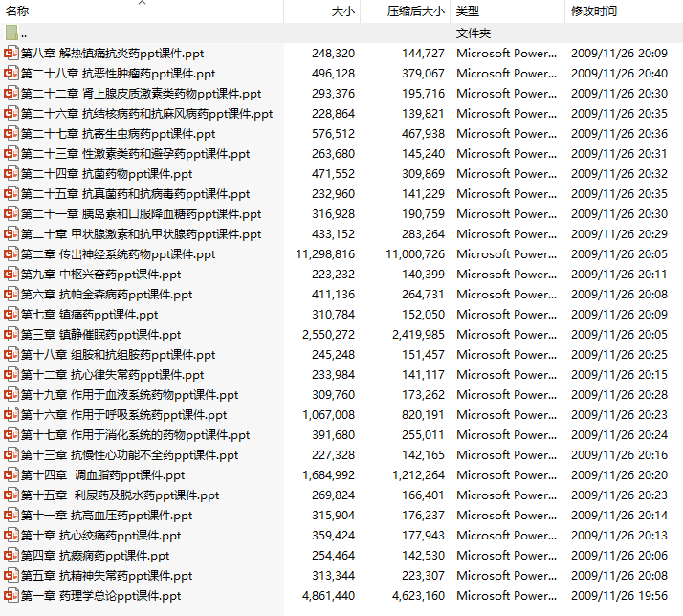Select size value 2,550,272
Image resolution: width=683 pixels, height=616 pixels.
click(x=328, y=334)
